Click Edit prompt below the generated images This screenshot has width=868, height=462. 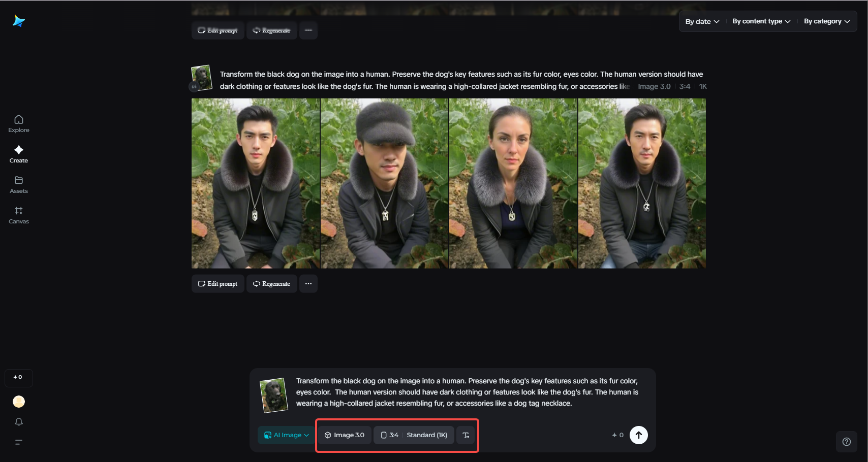click(x=218, y=284)
